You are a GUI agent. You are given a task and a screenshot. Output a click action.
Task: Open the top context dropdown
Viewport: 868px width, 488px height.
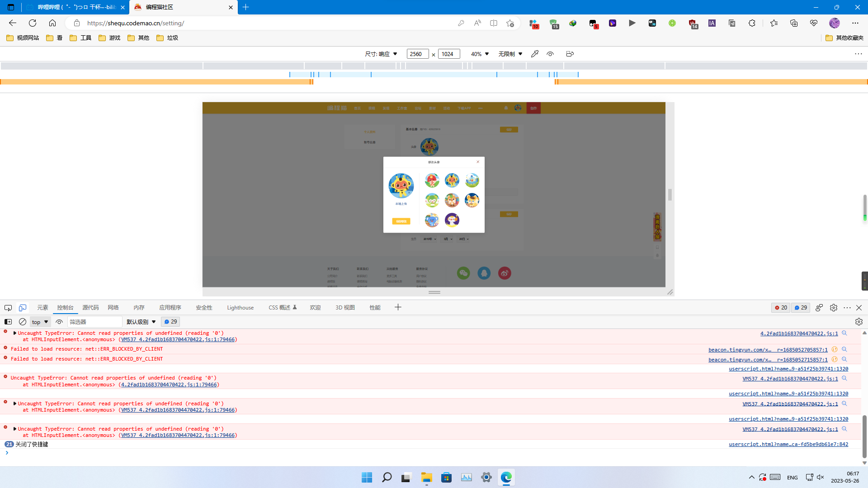[x=40, y=322]
